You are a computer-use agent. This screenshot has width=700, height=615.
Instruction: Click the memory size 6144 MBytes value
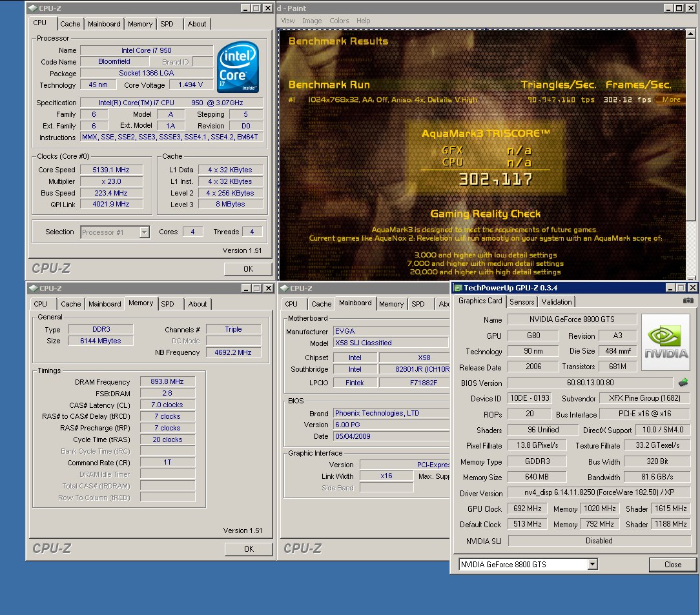tap(101, 341)
